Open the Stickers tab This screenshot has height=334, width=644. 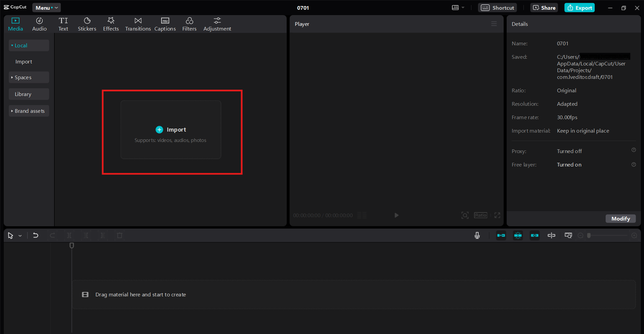click(87, 24)
